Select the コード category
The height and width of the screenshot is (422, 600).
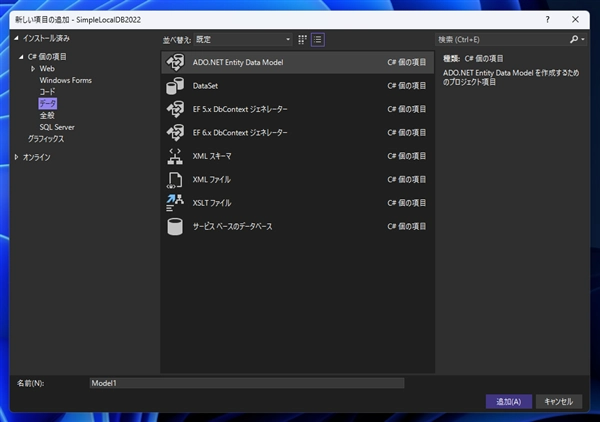[47, 92]
